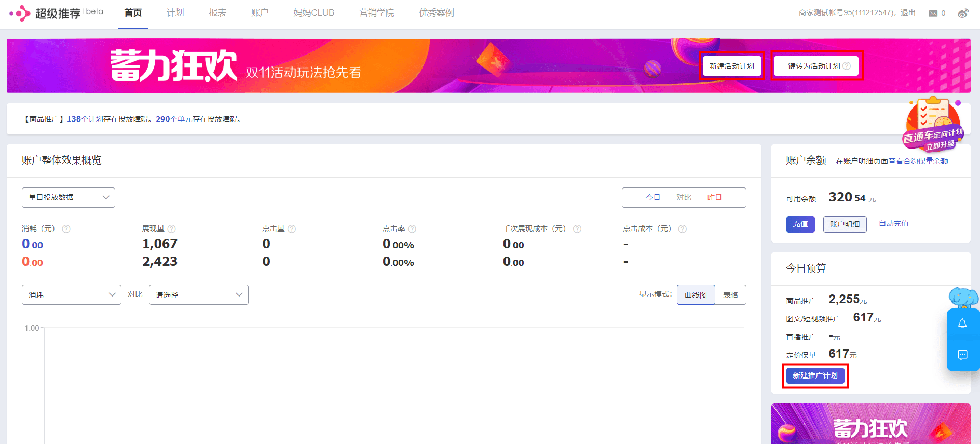This screenshot has height=444, width=980.
Task: Click help icon next to 展现量
Action: pos(172,229)
